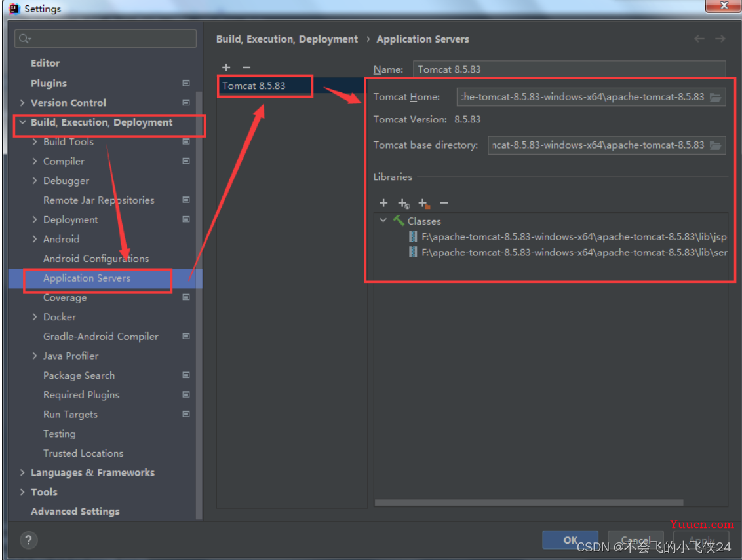Click the Apply button
The image size is (742, 560).
pos(702,540)
